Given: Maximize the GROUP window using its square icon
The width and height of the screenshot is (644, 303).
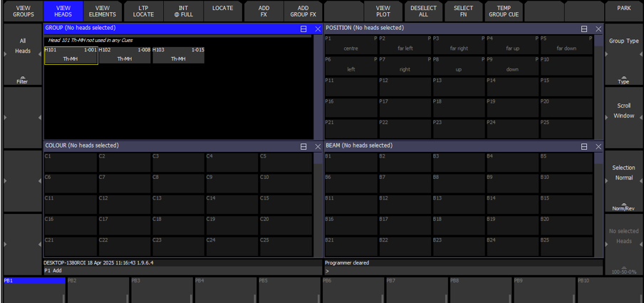Looking at the screenshot, I should point(304,29).
